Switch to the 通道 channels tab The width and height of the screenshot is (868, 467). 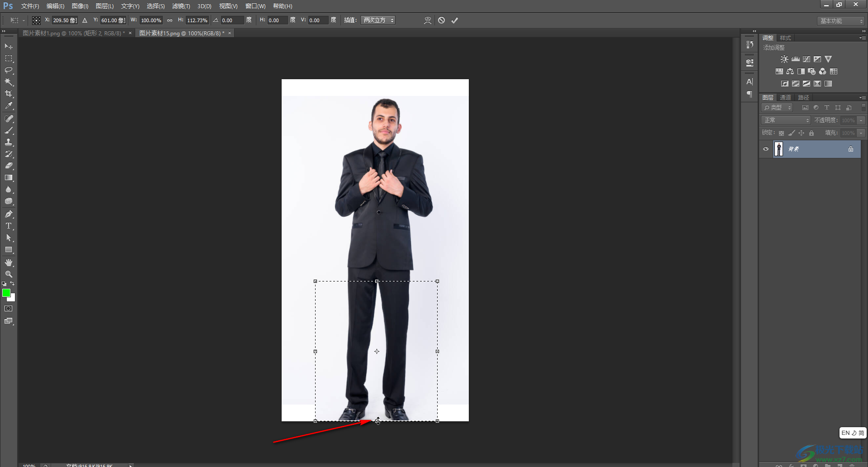pyautogui.click(x=786, y=98)
